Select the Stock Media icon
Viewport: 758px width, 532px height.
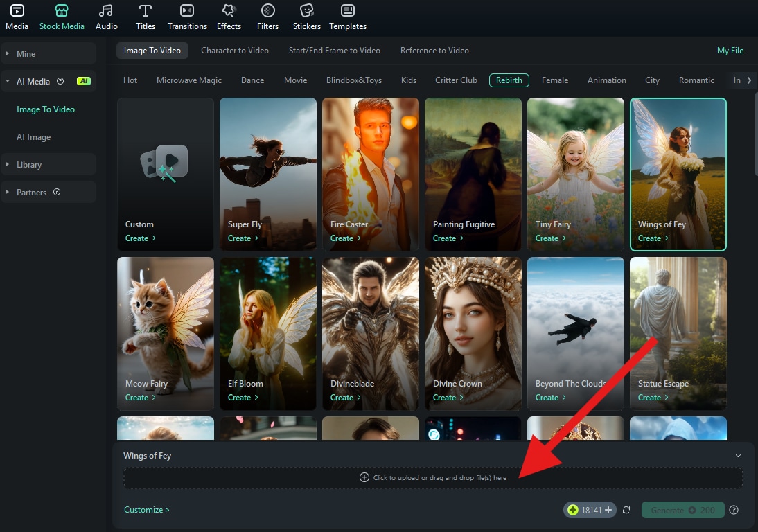coord(62,10)
